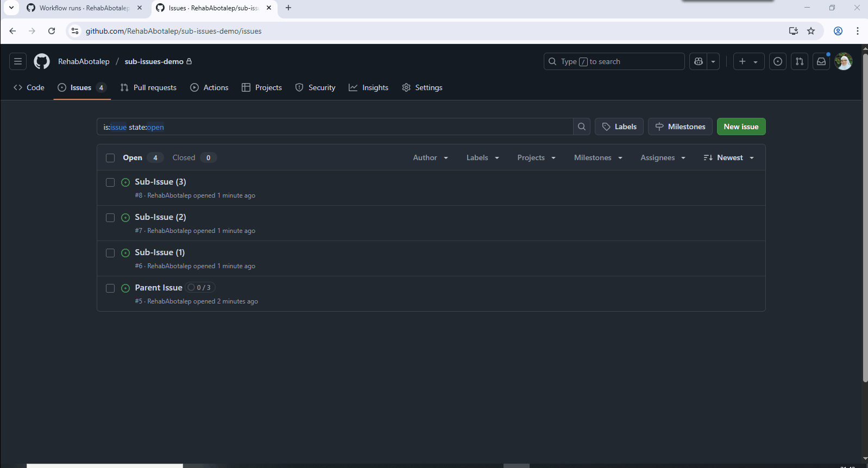The height and width of the screenshot is (468, 868).
Task: Open the RehabAbotalep owner link
Action: click(84, 61)
